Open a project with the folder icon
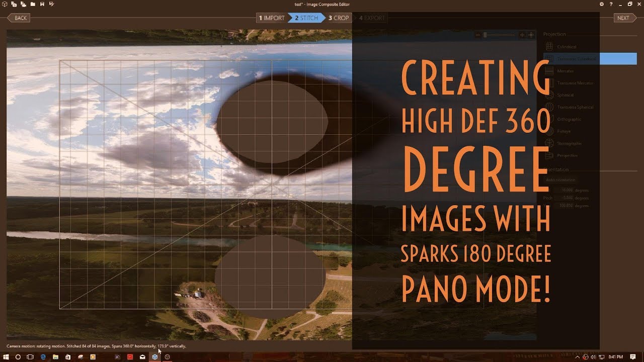 click(x=33, y=4)
